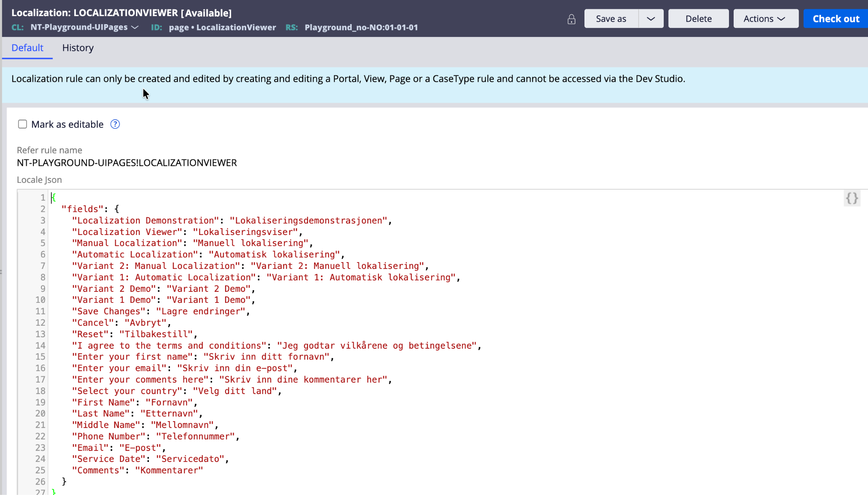The height and width of the screenshot is (495, 868).
Task: Place cursor on the "Cancel": "Avbryt" line
Action: pos(121,323)
